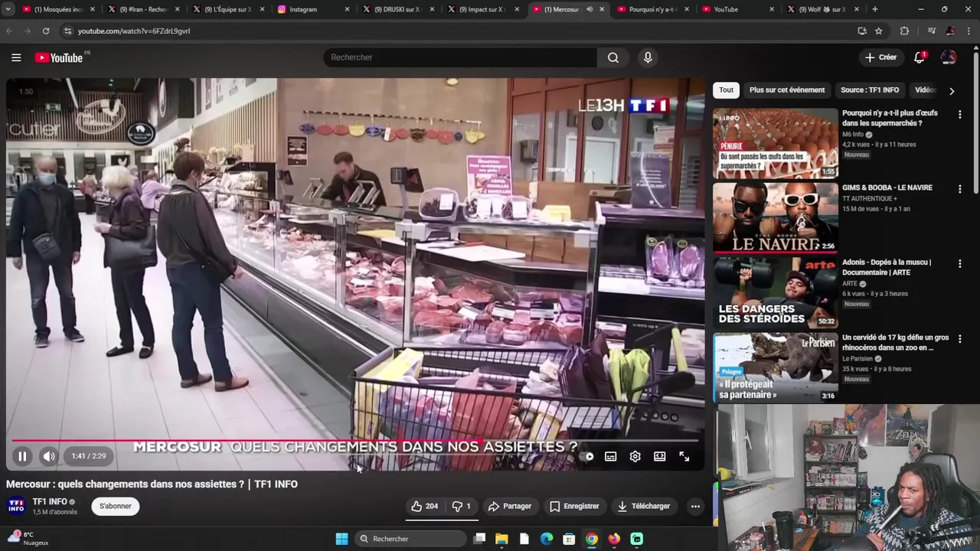This screenshot has width=980, height=551.
Task: Open the YouTube hamburger guide menu
Action: [16, 57]
